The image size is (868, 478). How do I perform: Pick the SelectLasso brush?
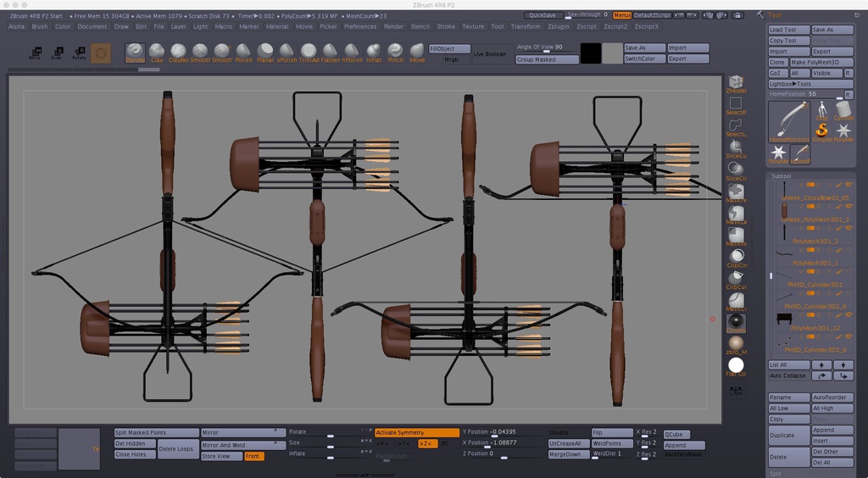736,128
